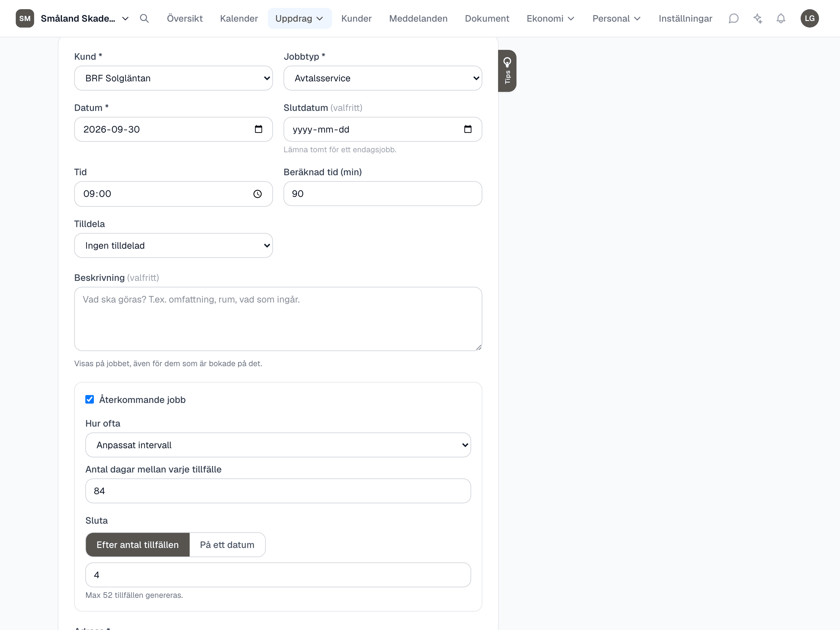This screenshot has height=630, width=840.
Task: Click the Beräknad tid field showing 90
Action: 383,194
